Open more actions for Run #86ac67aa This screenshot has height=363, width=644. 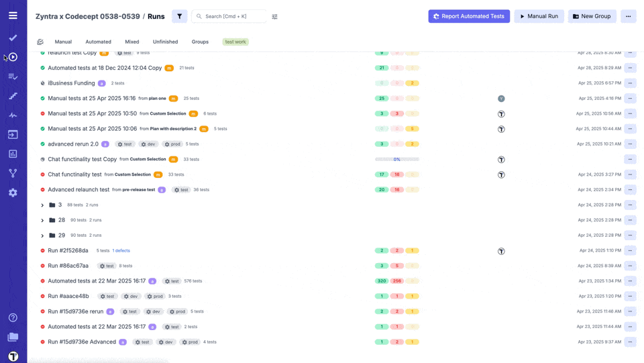point(630,266)
